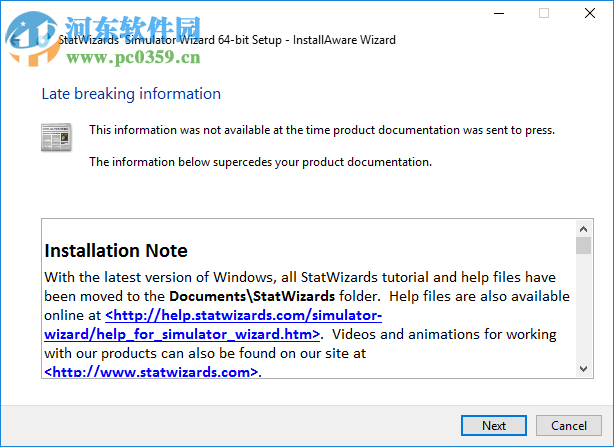
Task: Click the Late breaking information heading
Action: [131, 94]
